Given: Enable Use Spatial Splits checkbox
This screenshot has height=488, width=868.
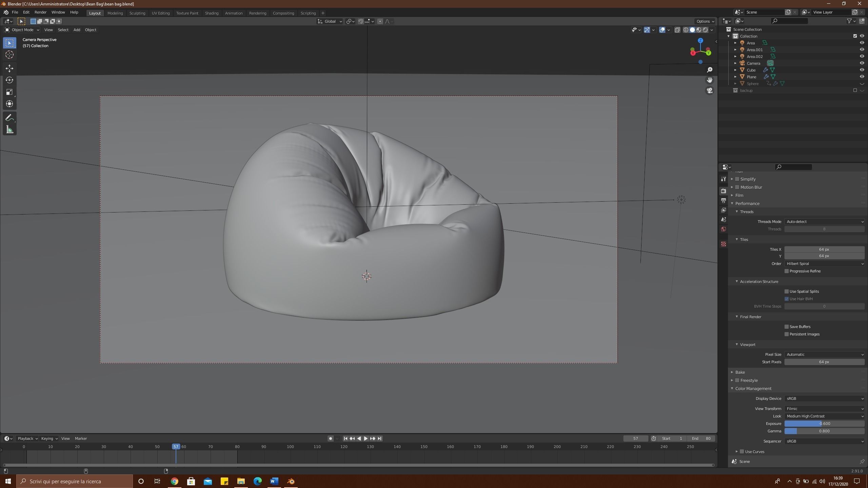Looking at the screenshot, I should pyautogui.click(x=787, y=291).
